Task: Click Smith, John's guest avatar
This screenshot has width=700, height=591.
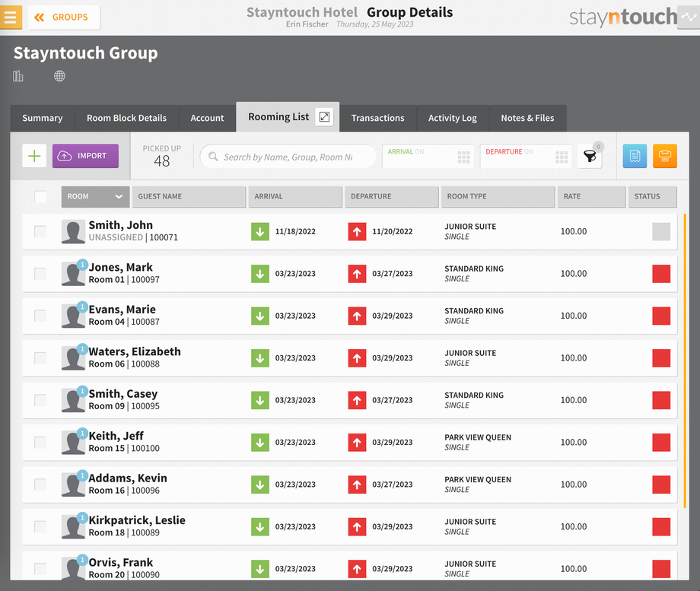Action: (x=73, y=232)
